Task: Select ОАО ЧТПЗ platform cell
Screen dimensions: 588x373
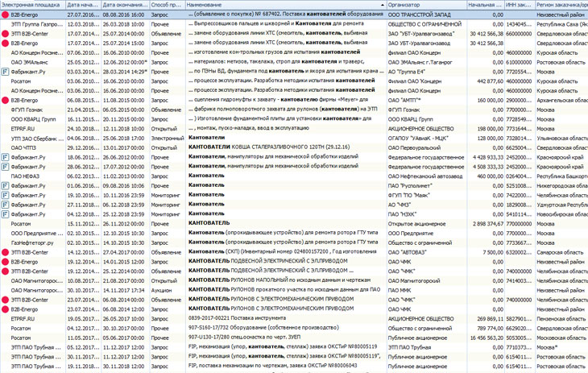Action: click(x=23, y=148)
